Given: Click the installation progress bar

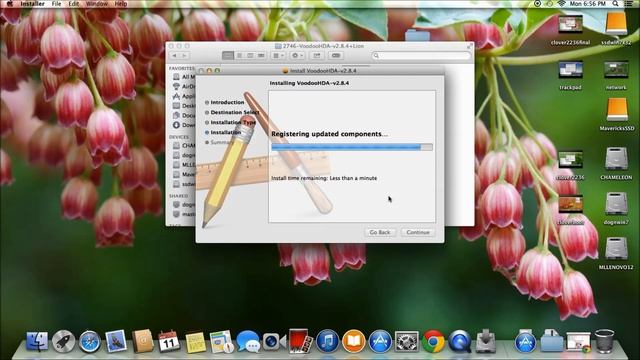Looking at the screenshot, I should (352, 147).
